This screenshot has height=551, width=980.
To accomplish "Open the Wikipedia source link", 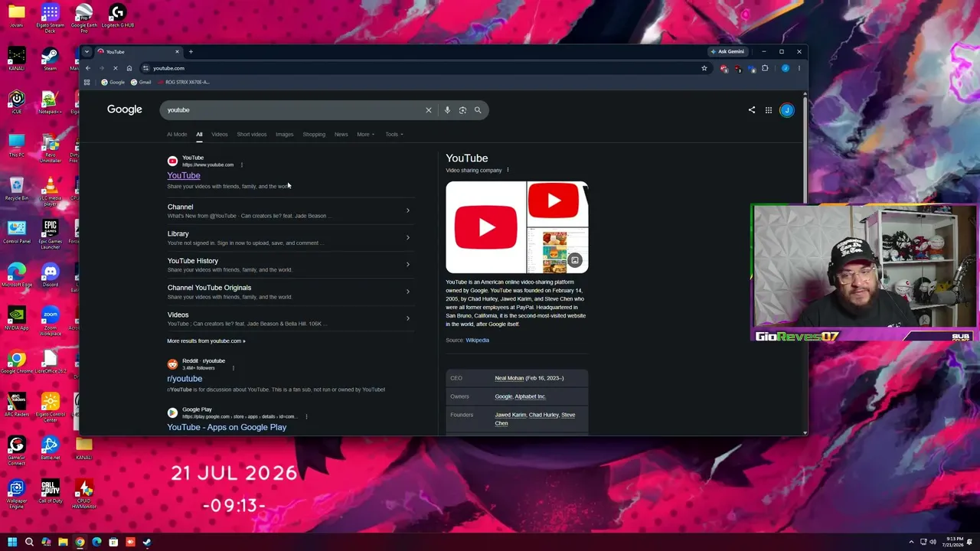I will pyautogui.click(x=477, y=341).
